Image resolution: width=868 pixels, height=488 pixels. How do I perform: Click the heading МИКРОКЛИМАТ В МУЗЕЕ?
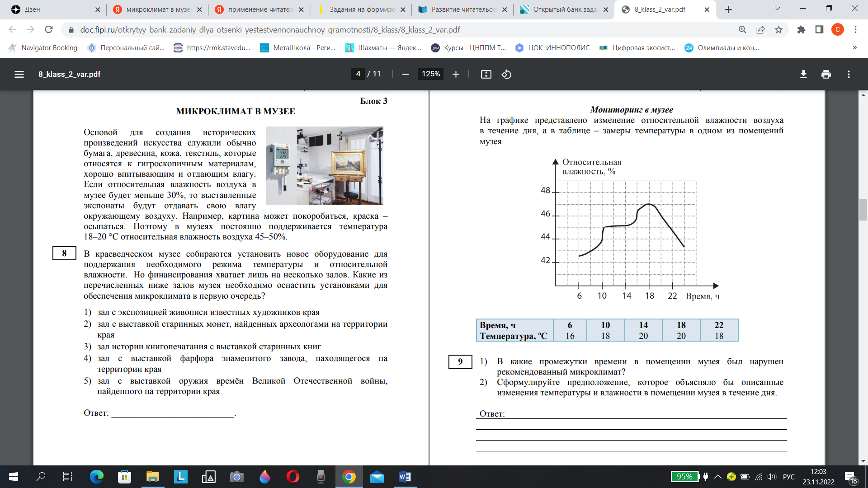236,111
